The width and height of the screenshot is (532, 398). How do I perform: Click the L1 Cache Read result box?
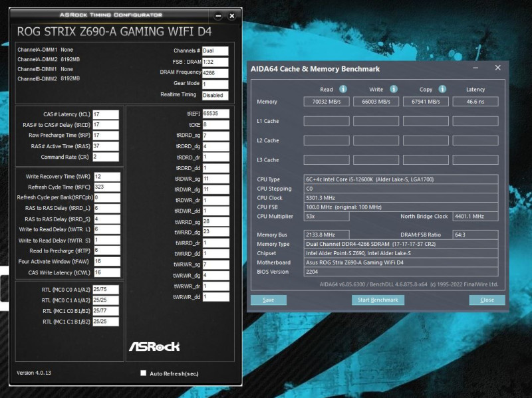(327, 121)
